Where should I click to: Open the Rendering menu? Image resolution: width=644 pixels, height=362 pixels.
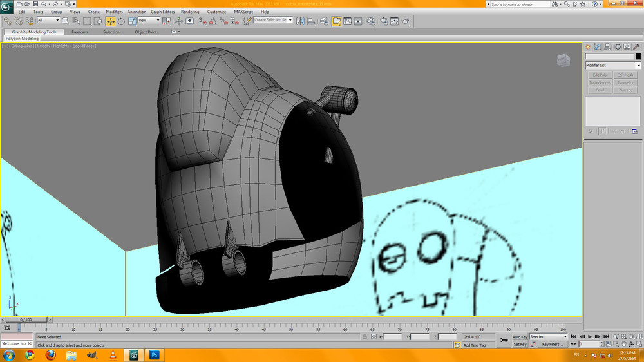coord(190,12)
